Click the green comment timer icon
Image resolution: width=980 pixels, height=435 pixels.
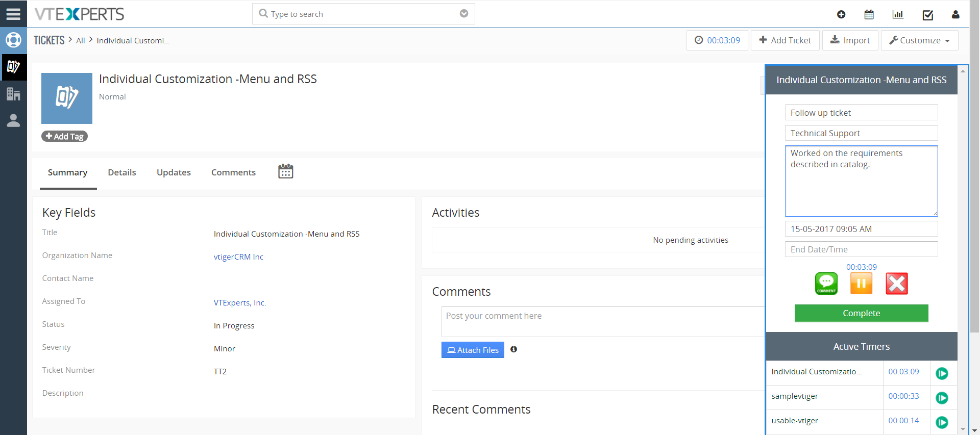click(826, 284)
